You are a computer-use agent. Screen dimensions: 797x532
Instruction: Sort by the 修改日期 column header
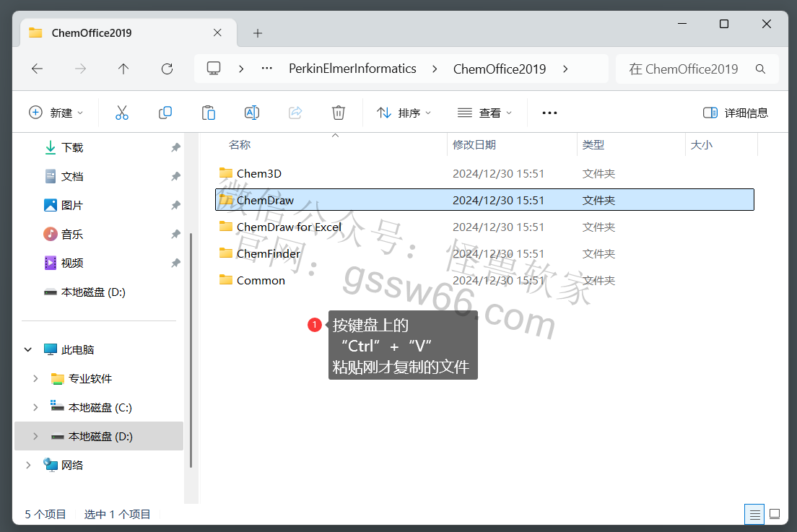(x=474, y=145)
